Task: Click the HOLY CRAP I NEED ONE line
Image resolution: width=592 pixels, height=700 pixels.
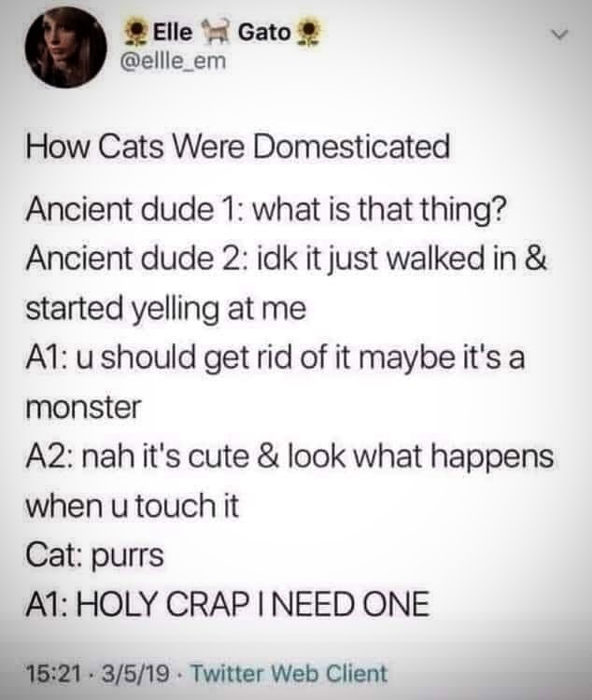Action: (228, 604)
